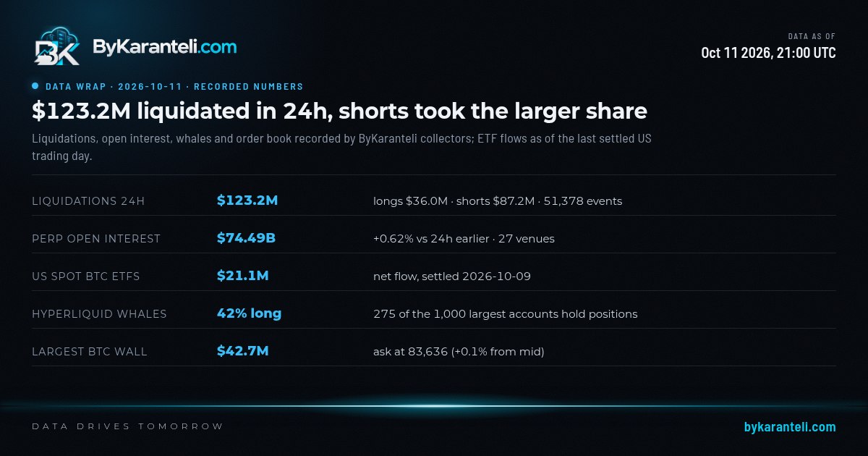Select the PERP OPEN INTEREST label

[x=96, y=239]
